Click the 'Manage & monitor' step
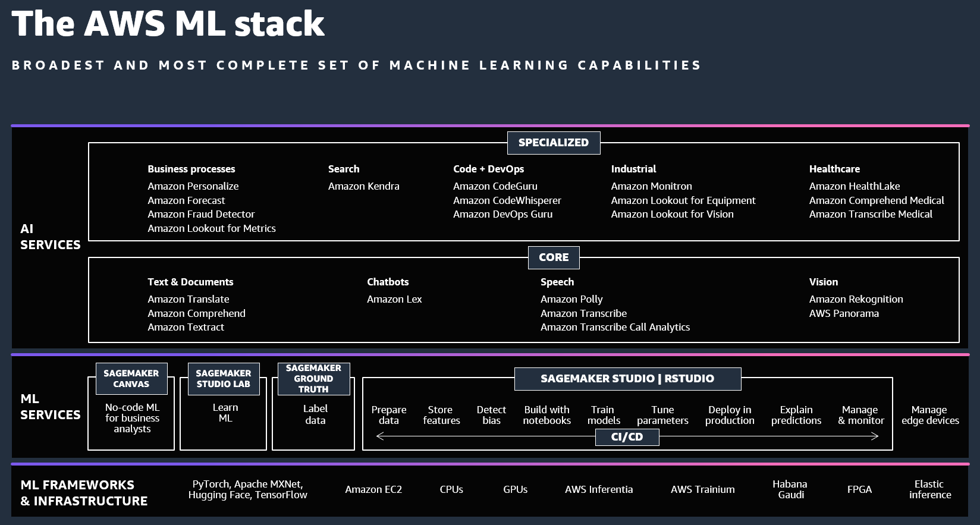Image resolution: width=980 pixels, height=525 pixels. point(860,415)
